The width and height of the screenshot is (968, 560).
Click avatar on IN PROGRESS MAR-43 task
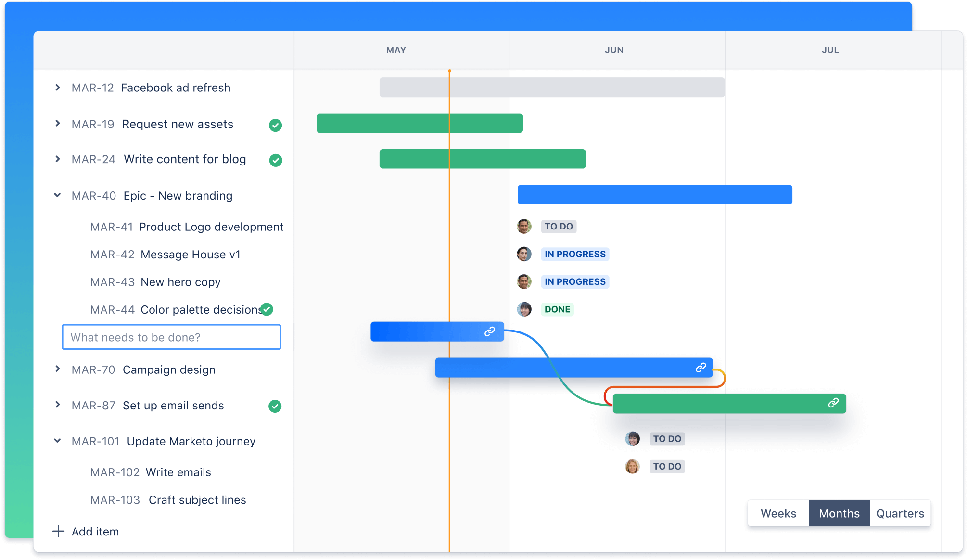click(x=525, y=280)
